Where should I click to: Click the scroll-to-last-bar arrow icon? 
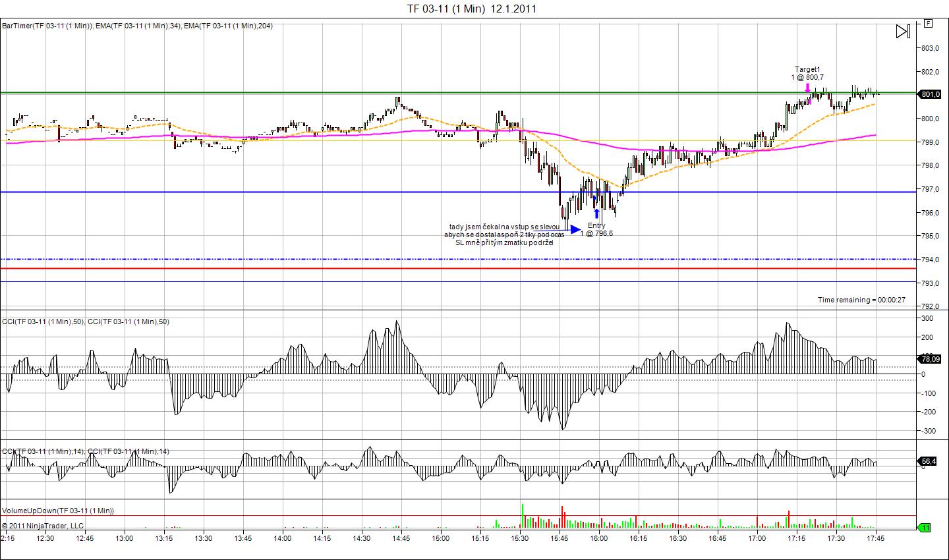click(903, 31)
